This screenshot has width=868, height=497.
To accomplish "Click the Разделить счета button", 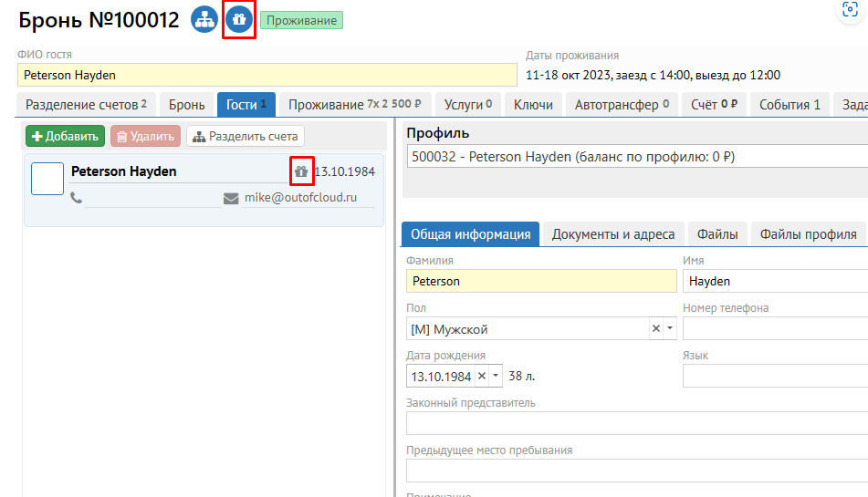I will coord(246,137).
